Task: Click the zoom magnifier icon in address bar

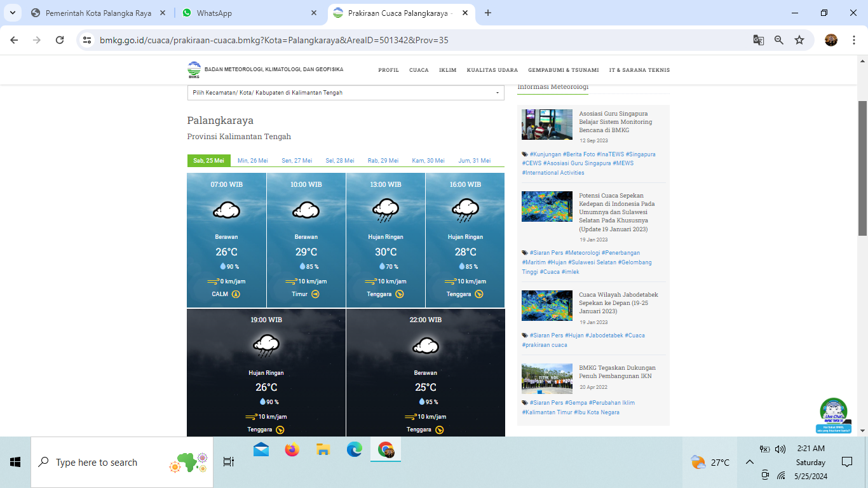Action: (x=779, y=40)
